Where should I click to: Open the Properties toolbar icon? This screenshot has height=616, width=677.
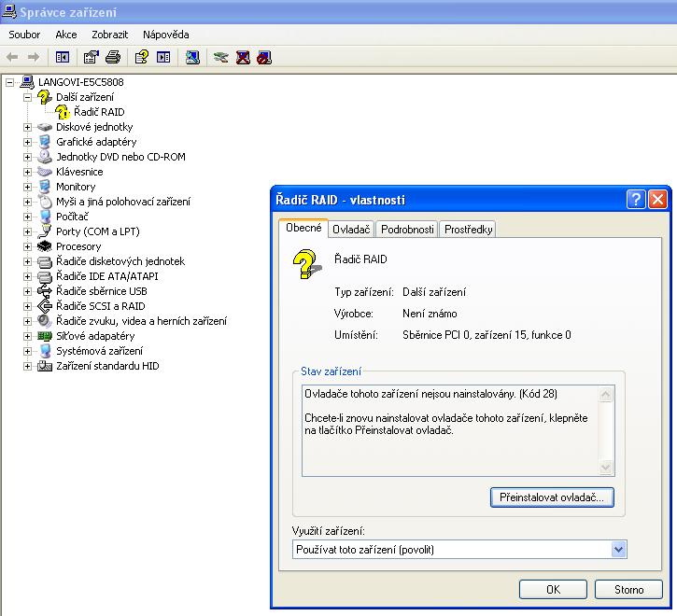point(92,57)
